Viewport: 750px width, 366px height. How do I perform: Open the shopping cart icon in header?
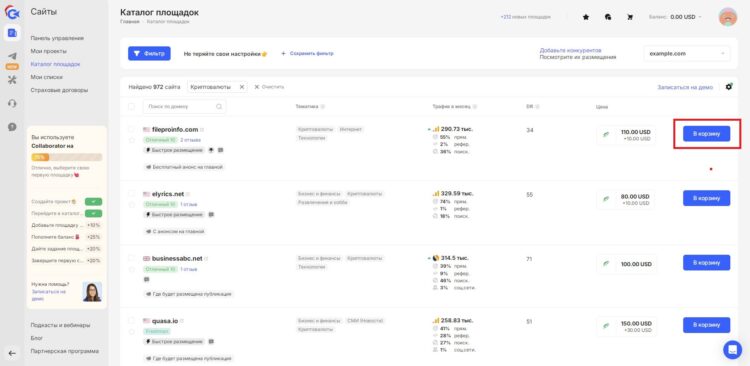(630, 17)
